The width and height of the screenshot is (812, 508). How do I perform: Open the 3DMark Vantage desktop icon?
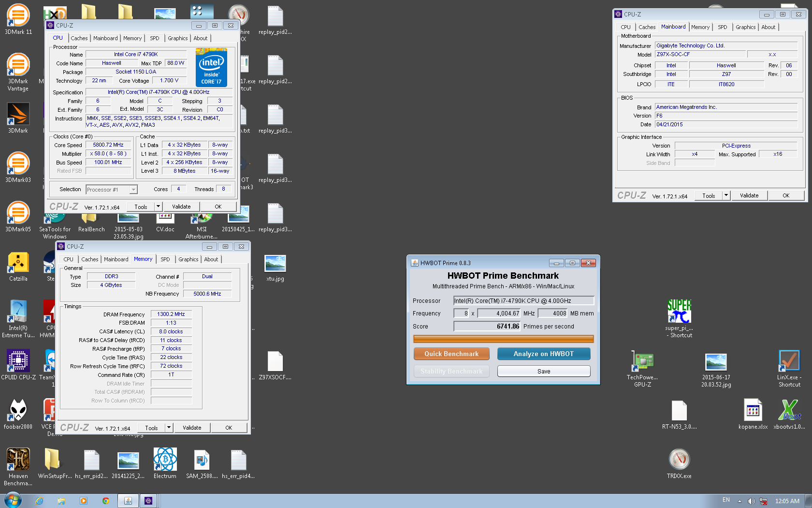pos(18,72)
